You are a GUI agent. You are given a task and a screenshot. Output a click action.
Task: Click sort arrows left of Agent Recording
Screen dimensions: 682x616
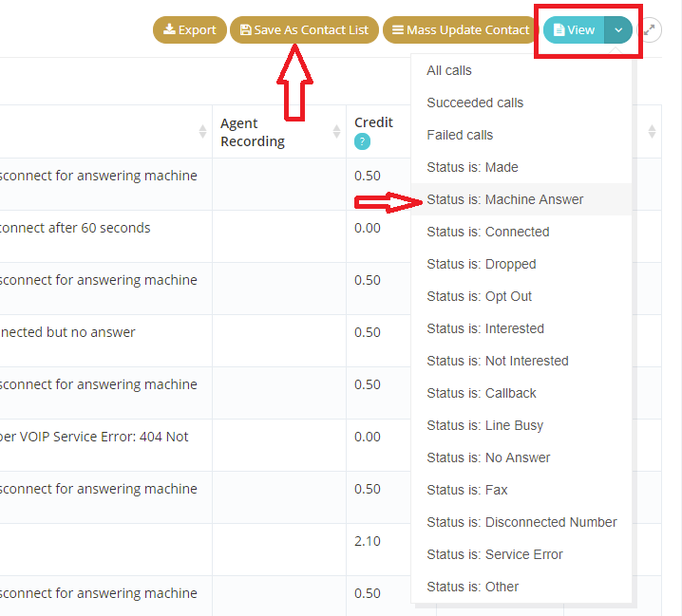[x=202, y=132]
